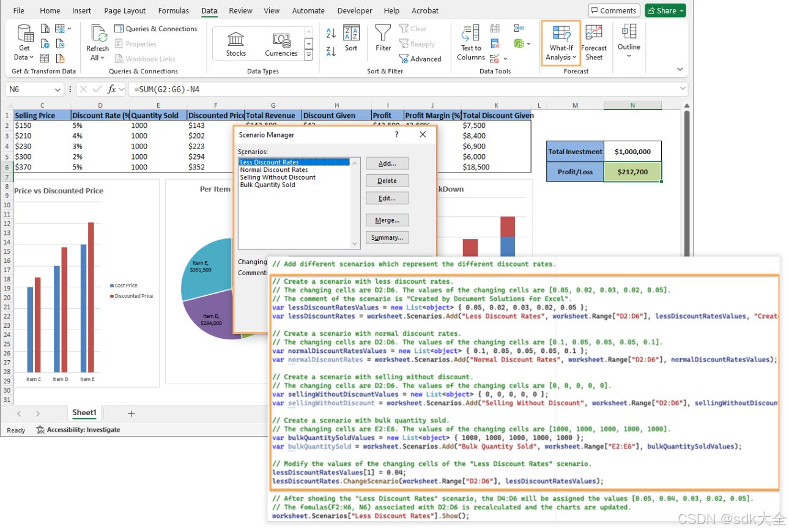Click Accessibility: Investigate in status bar

[78, 430]
